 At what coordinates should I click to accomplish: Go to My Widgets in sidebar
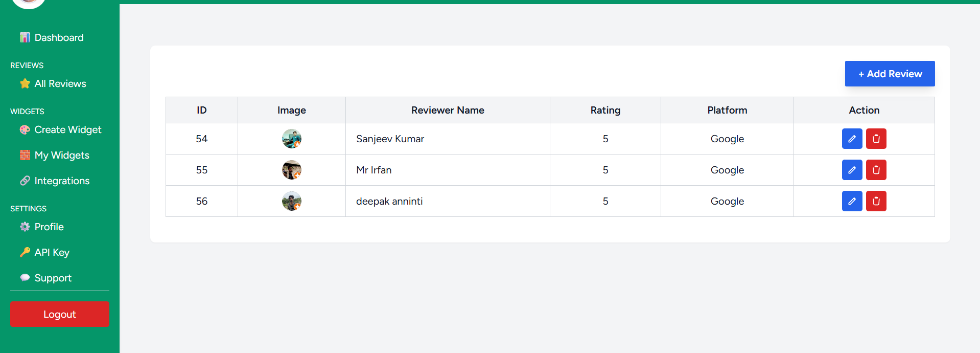pos(61,155)
